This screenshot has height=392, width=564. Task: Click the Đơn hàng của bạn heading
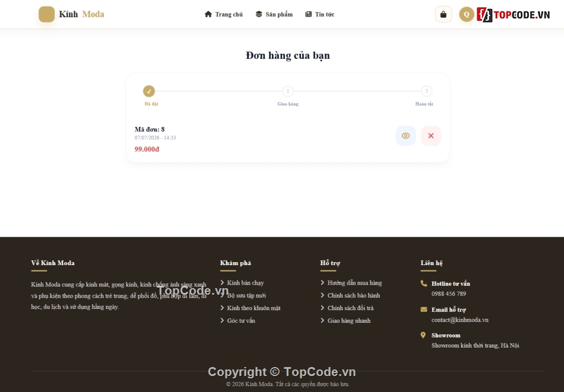(x=288, y=55)
